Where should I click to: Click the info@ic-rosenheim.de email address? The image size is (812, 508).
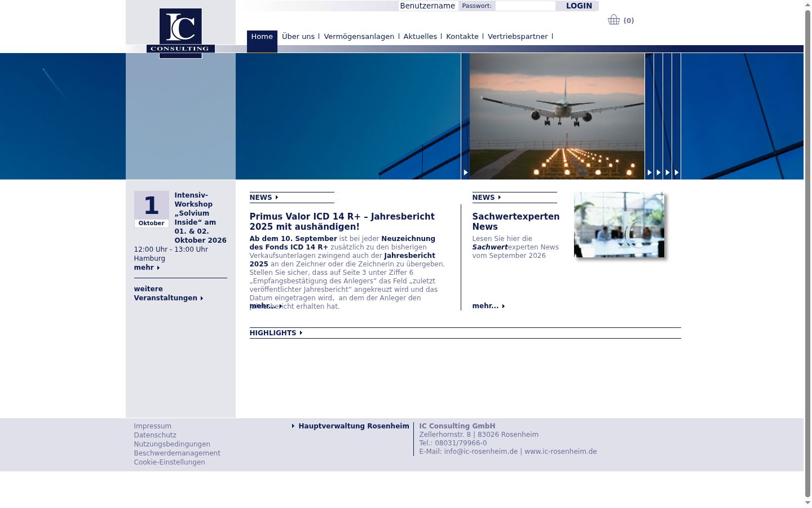click(x=480, y=452)
